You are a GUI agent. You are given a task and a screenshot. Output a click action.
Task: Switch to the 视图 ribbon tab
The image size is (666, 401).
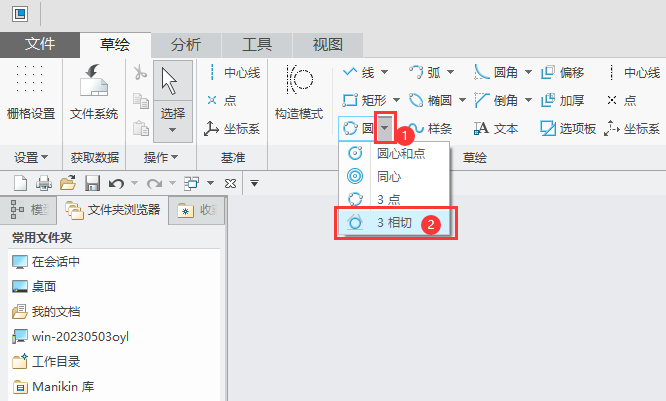pos(327,45)
